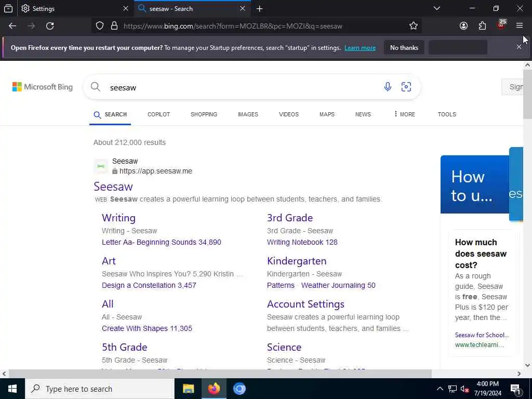This screenshot has height=399, width=532.
Task: Show hidden system tray icons
Action: click(440, 389)
